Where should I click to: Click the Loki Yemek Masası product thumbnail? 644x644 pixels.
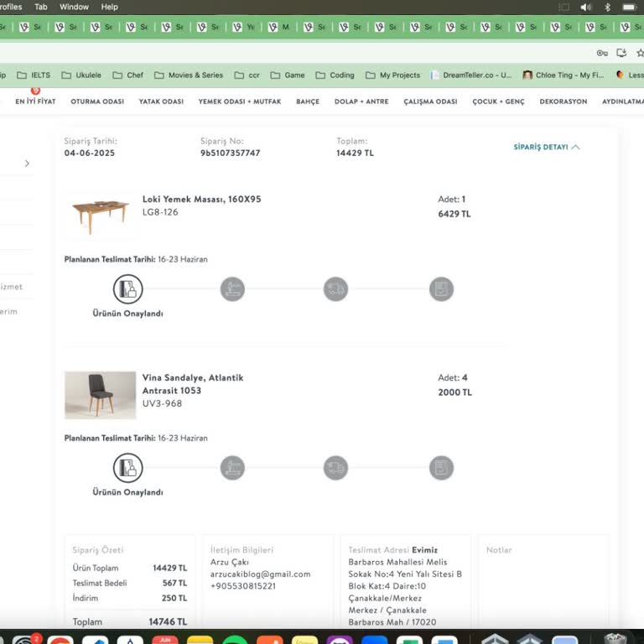101,216
